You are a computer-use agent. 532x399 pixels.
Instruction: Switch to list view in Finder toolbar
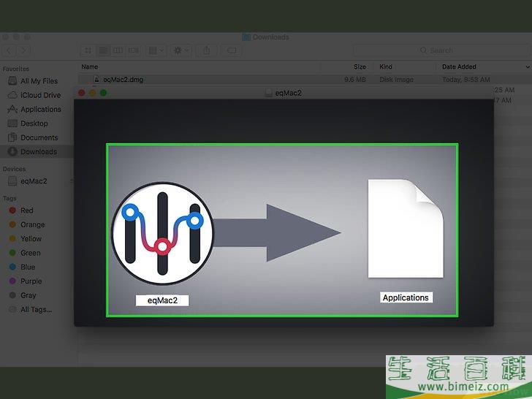[x=103, y=50]
